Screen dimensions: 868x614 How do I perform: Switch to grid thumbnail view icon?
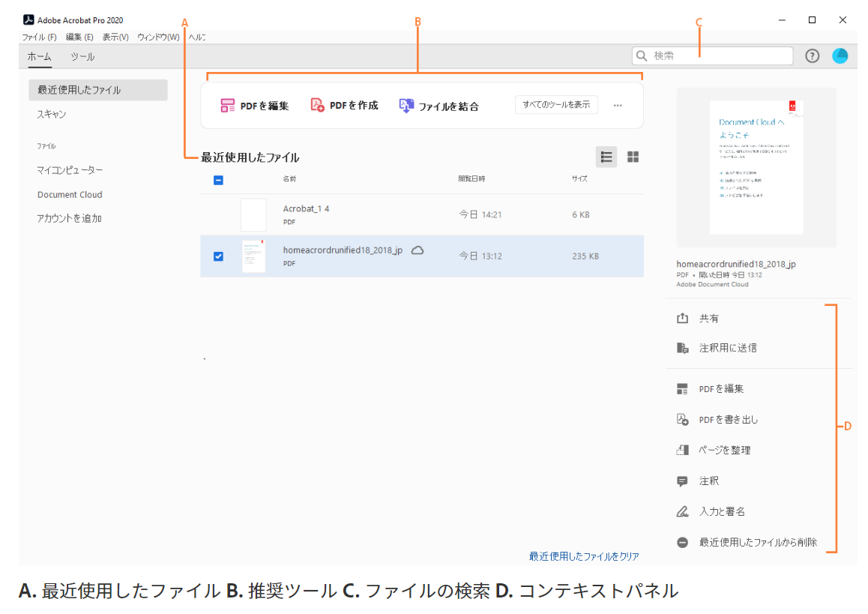633,157
